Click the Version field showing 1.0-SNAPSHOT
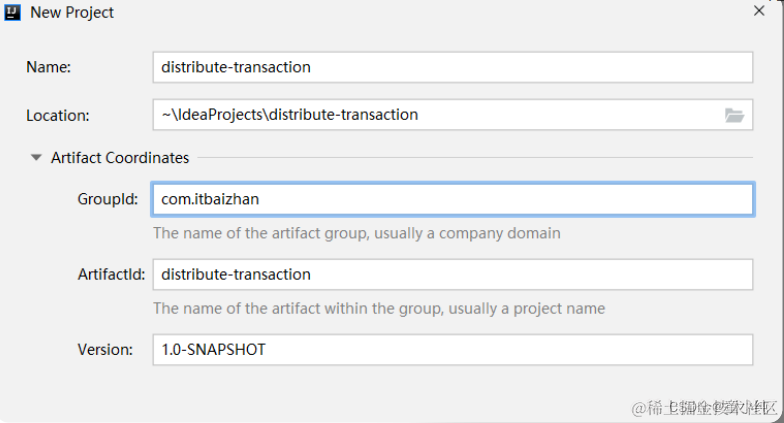The height and width of the screenshot is (423, 784). click(x=452, y=350)
